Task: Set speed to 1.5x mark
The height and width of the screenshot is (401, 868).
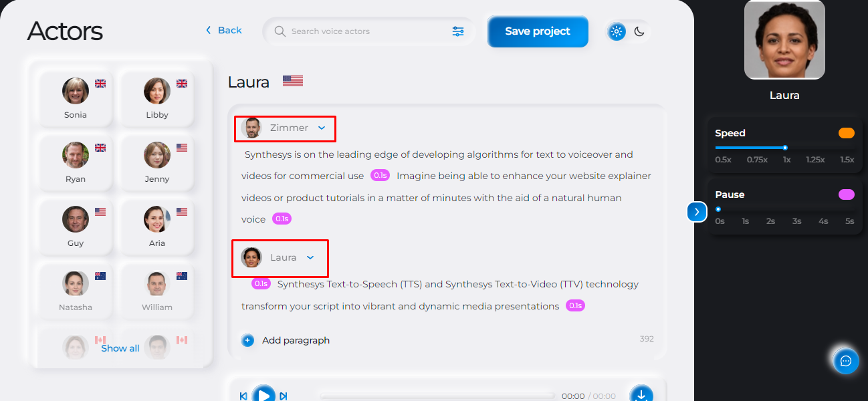Action: tap(847, 160)
